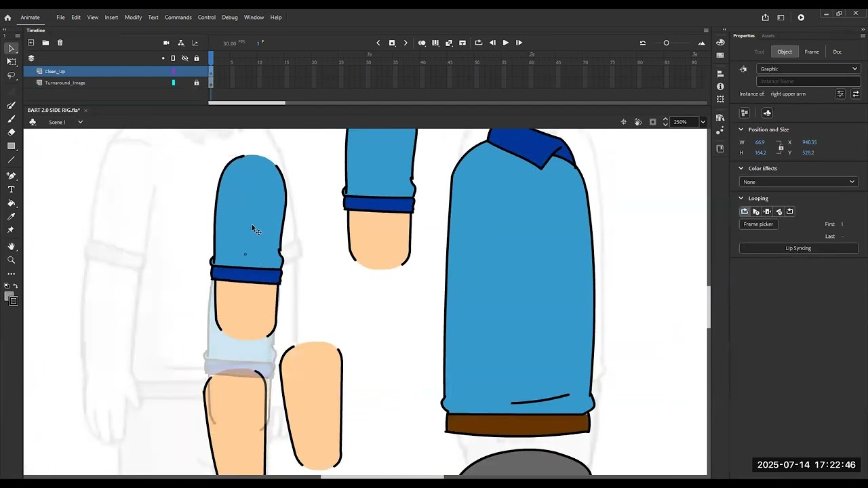868x488 pixels.
Task: Switch to the Frame properties tab
Action: 812,52
